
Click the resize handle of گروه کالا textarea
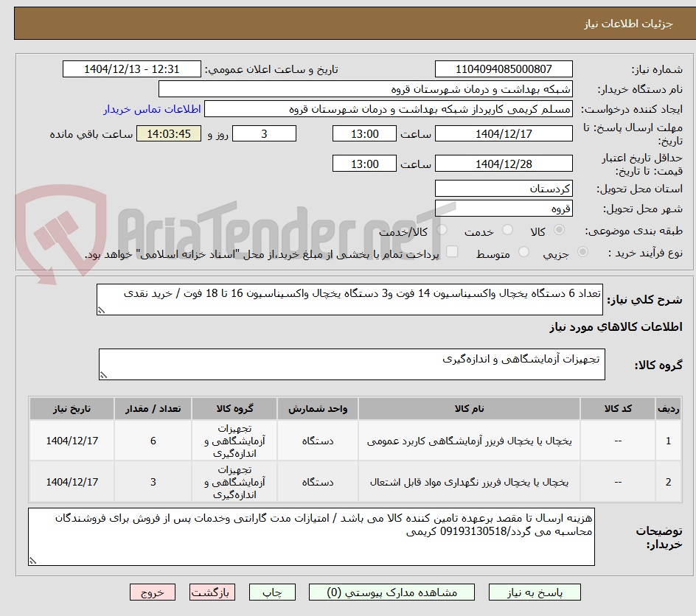[103, 375]
